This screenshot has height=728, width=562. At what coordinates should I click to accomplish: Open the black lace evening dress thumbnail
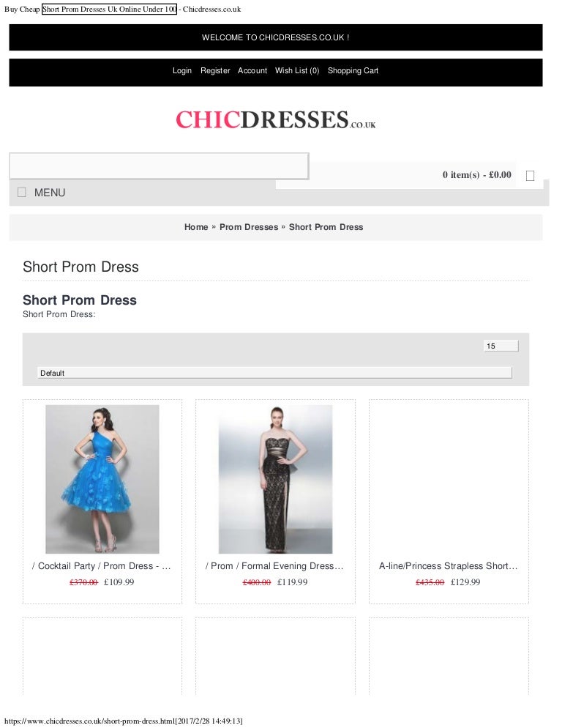click(x=276, y=479)
